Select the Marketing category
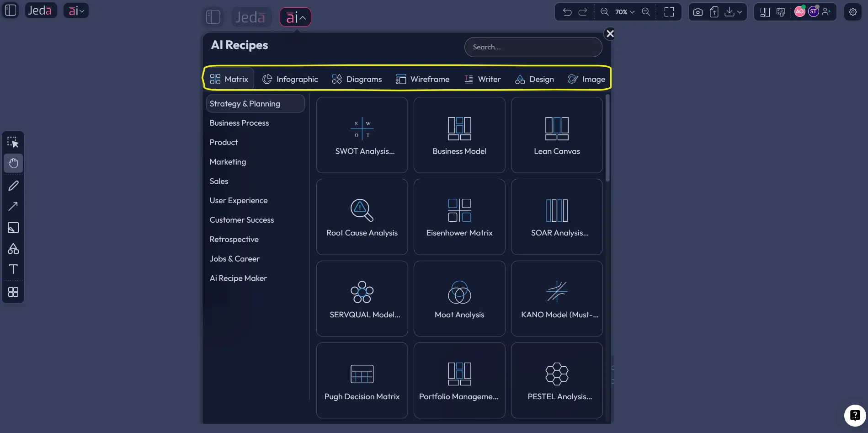The width and height of the screenshot is (868, 433). click(x=228, y=162)
